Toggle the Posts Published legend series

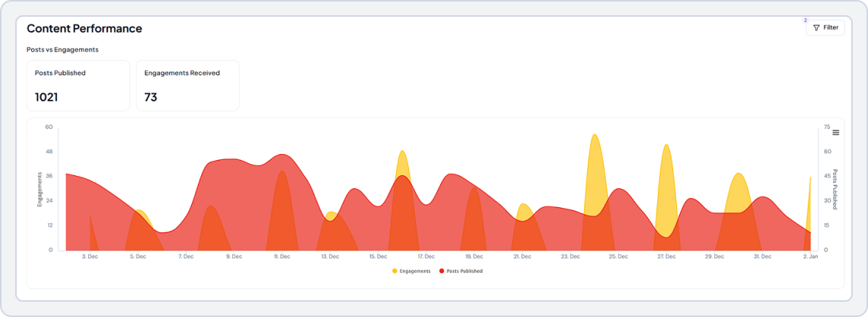pyautogui.click(x=464, y=271)
